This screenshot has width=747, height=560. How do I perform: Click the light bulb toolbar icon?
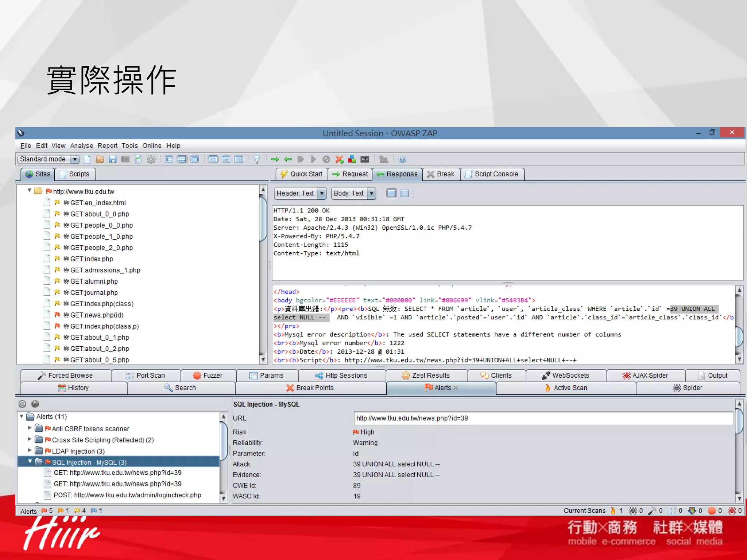click(257, 159)
